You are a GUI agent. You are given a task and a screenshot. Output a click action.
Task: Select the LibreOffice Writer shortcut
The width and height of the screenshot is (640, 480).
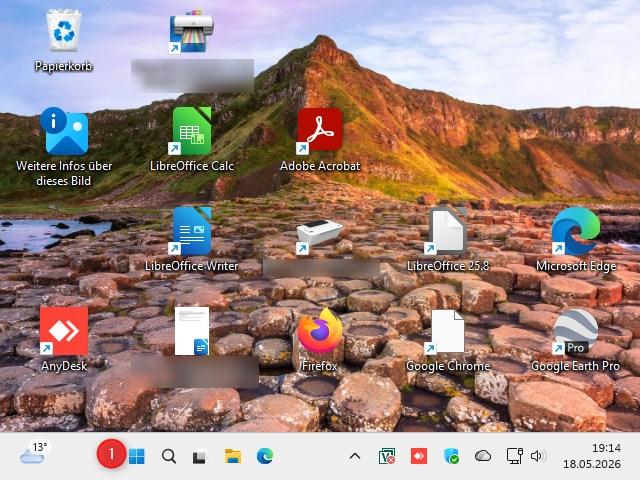191,231
